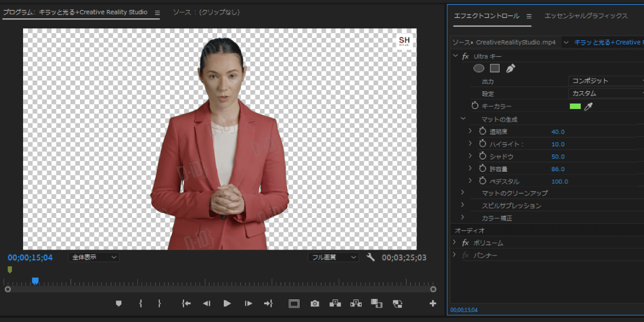Step forward one frame
Viewport: 644px width, 322px height.
(x=248, y=304)
